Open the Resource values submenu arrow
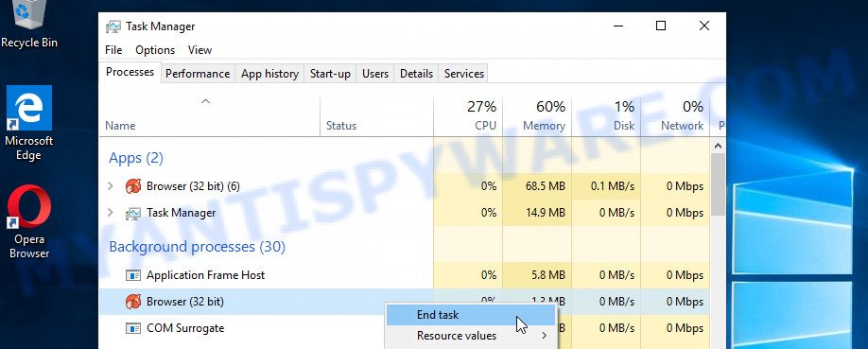This screenshot has width=868, height=349. click(x=545, y=336)
